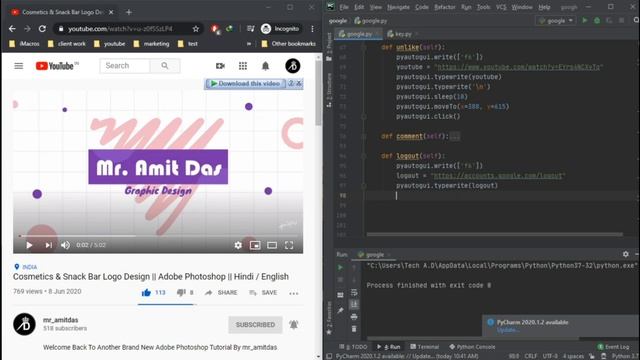The image size is (640, 360).
Task: Open the Python Console tab
Action: (x=472, y=347)
